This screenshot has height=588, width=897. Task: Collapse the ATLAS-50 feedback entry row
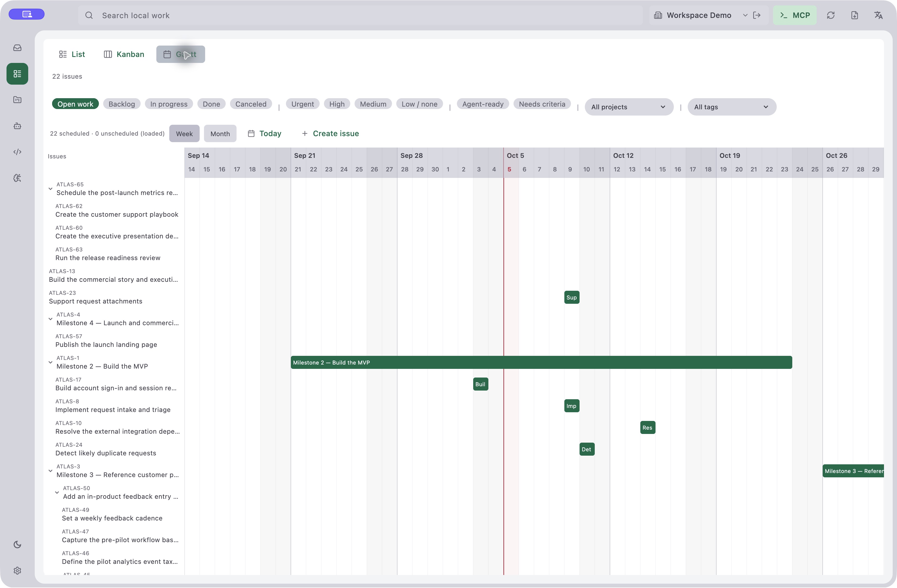click(57, 493)
